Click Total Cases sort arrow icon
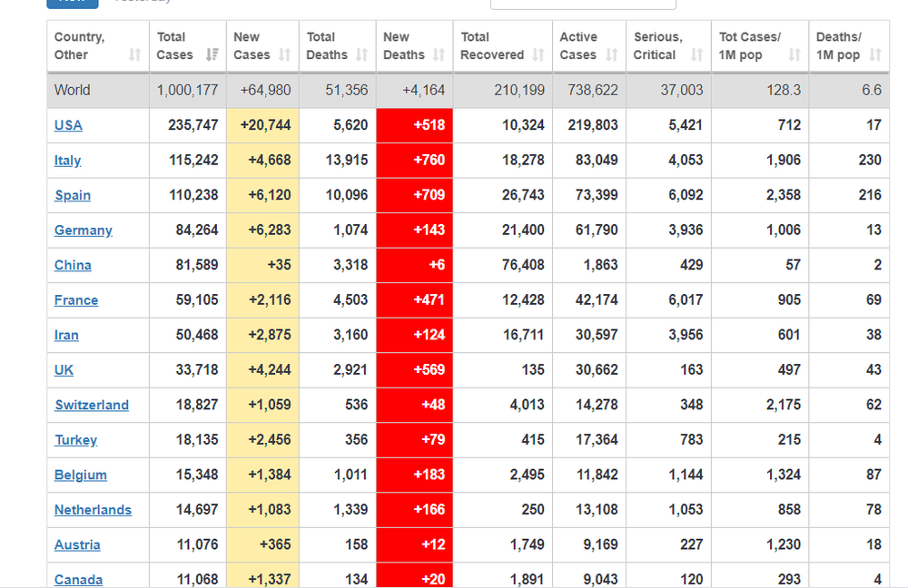This screenshot has width=908, height=588. coord(212,55)
